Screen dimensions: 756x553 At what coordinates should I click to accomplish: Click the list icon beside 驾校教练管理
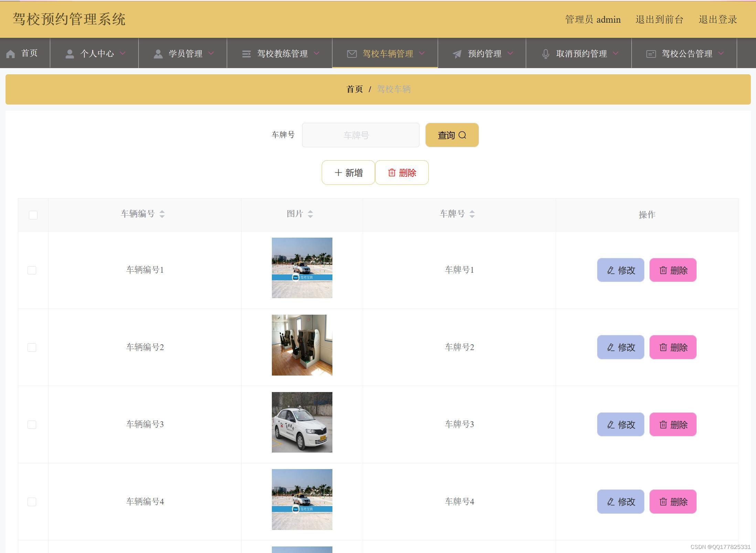246,54
